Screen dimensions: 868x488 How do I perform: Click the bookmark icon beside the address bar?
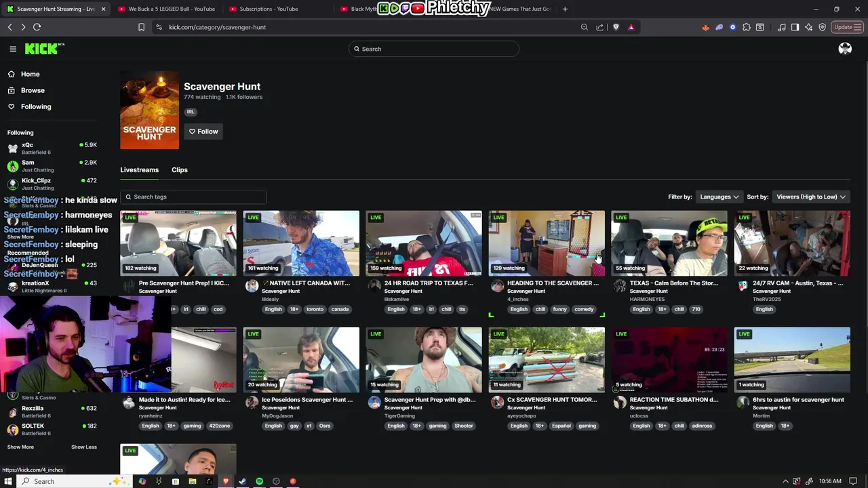click(x=141, y=27)
